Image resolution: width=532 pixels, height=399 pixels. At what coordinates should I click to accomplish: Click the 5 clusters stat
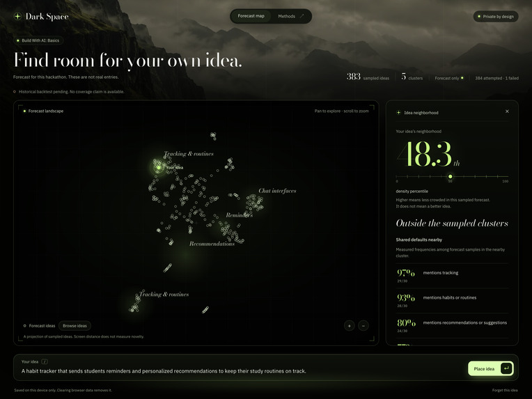pos(412,77)
